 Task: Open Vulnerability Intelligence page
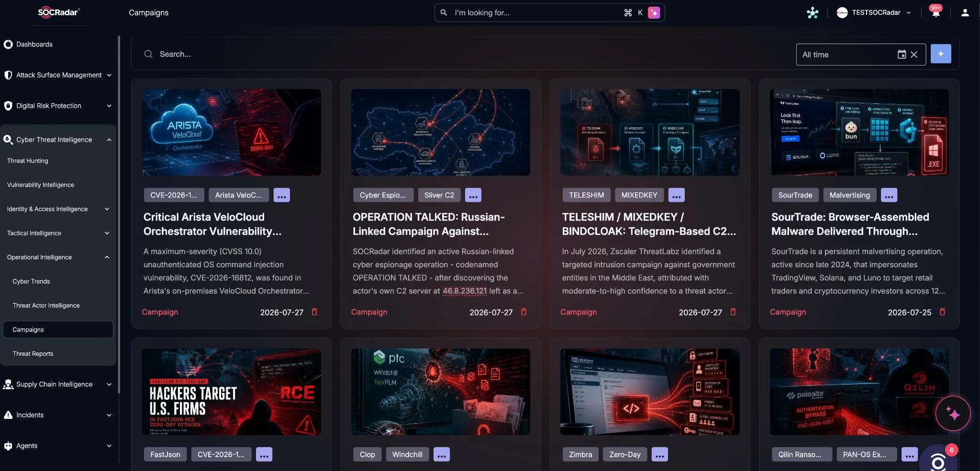tap(41, 185)
